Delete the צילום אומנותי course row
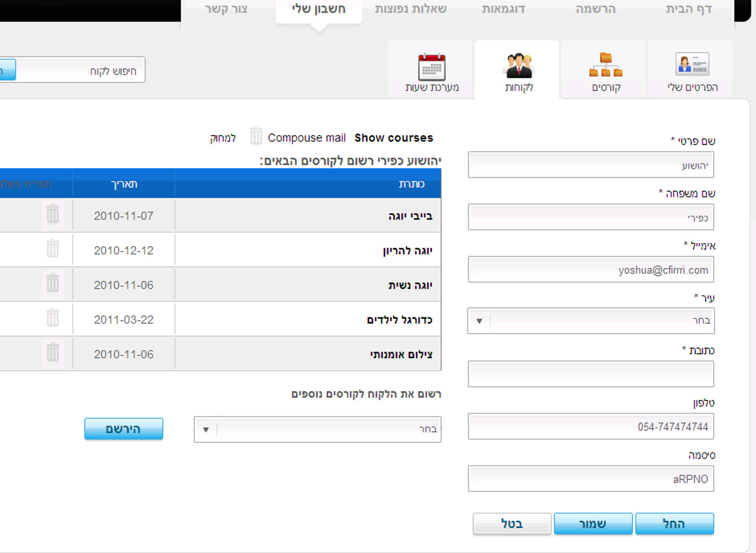Screen dimensions: 756x553 tap(53, 353)
